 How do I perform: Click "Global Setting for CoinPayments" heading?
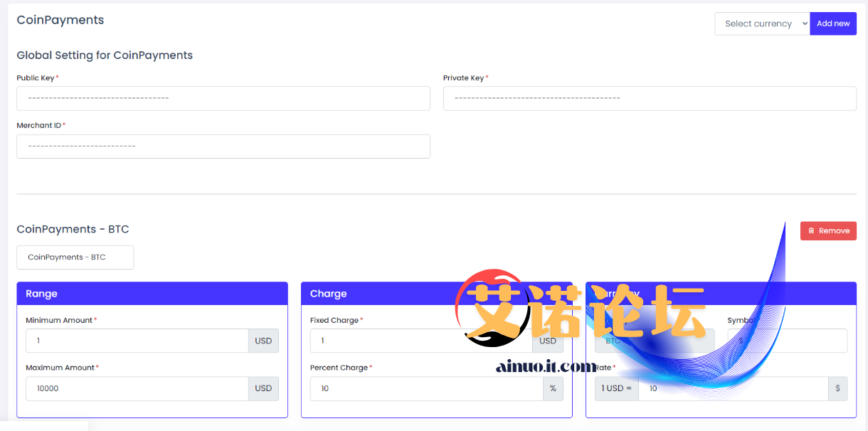point(105,55)
